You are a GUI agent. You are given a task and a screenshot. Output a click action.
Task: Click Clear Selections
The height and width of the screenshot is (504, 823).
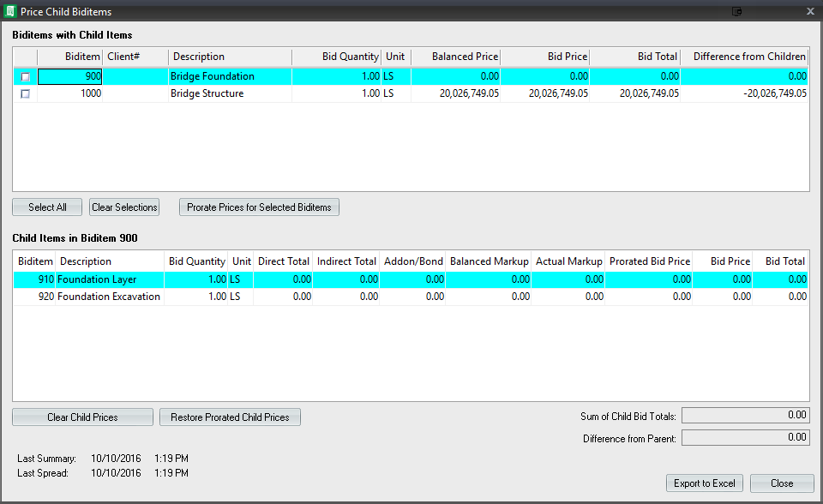point(124,207)
